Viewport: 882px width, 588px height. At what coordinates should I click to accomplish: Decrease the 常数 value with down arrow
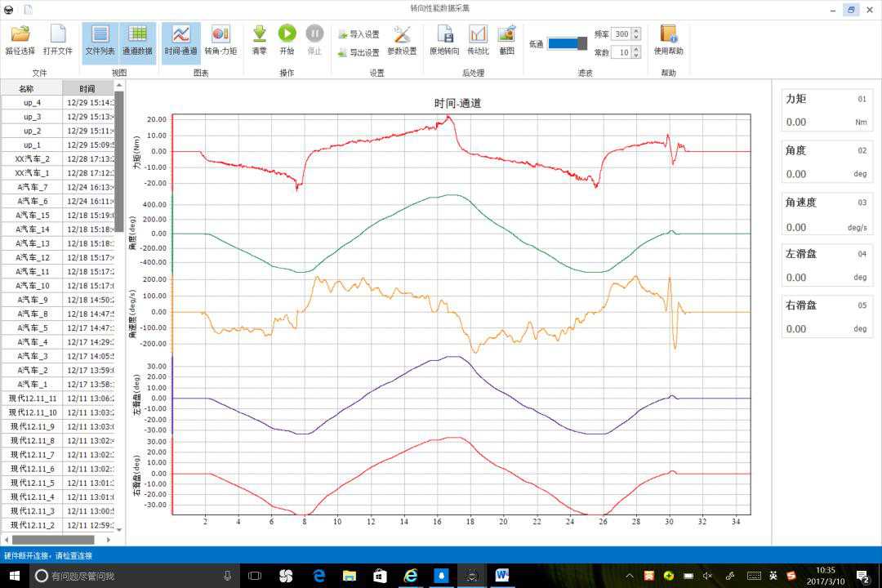(636, 56)
